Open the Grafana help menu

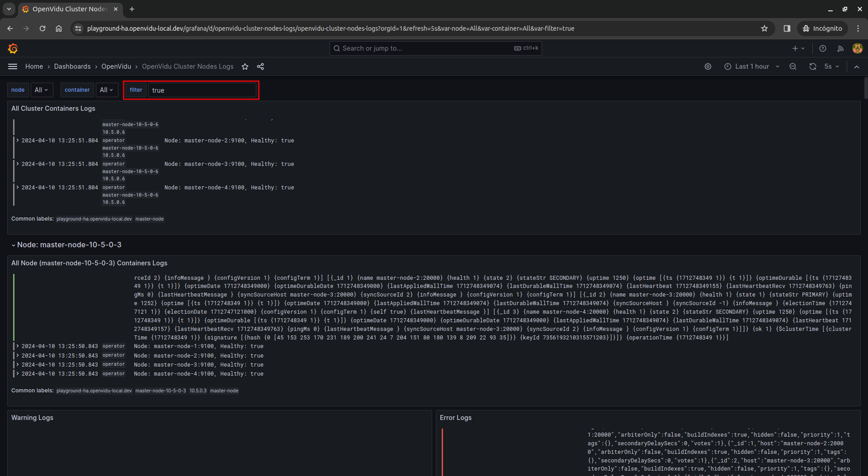823,48
